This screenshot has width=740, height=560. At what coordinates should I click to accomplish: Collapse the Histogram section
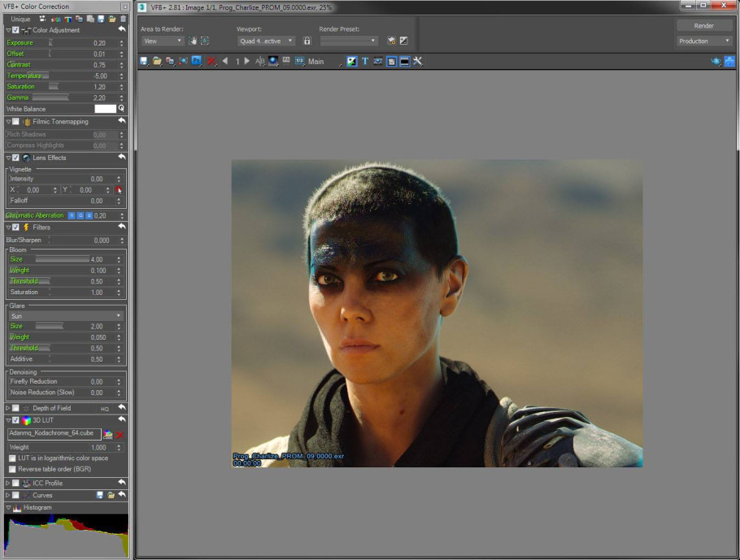coord(8,507)
